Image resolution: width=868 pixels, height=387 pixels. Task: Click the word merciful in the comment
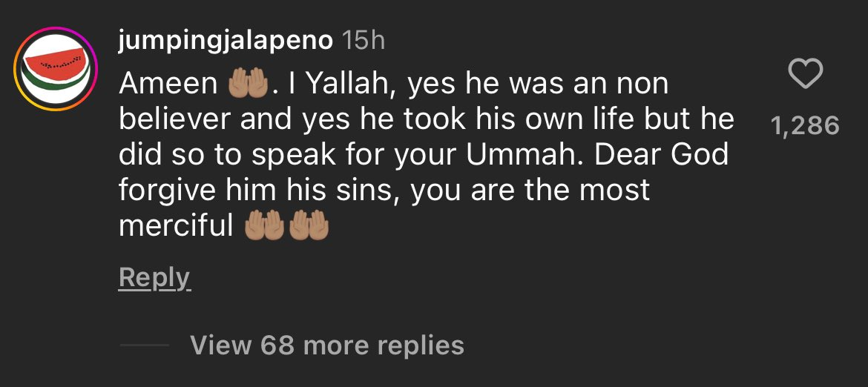[x=177, y=226]
